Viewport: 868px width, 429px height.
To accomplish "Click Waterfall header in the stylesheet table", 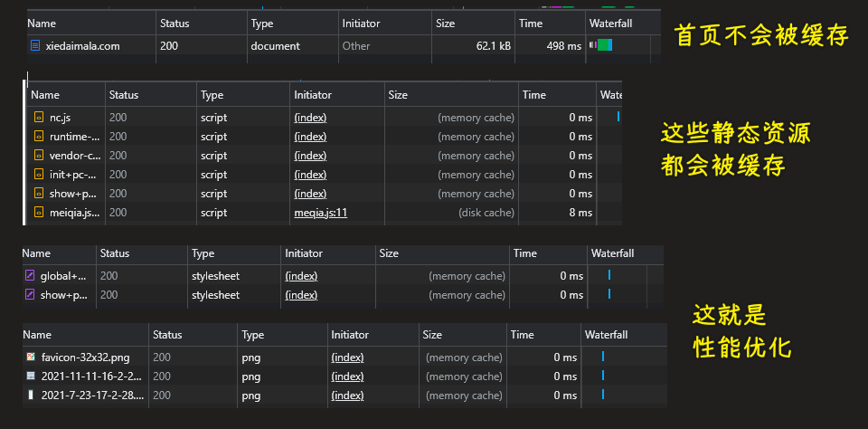I will pos(612,253).
